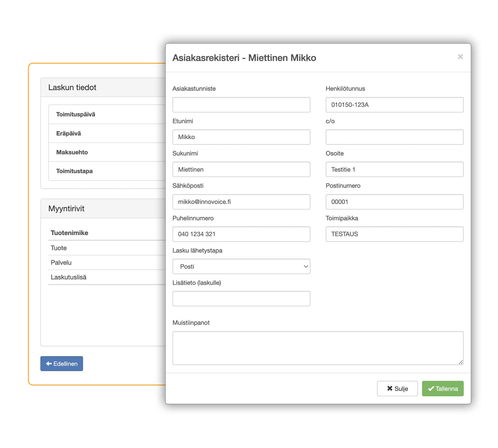Click the empty c/o input field
498x448 pixels.
[x=394, y=137]
